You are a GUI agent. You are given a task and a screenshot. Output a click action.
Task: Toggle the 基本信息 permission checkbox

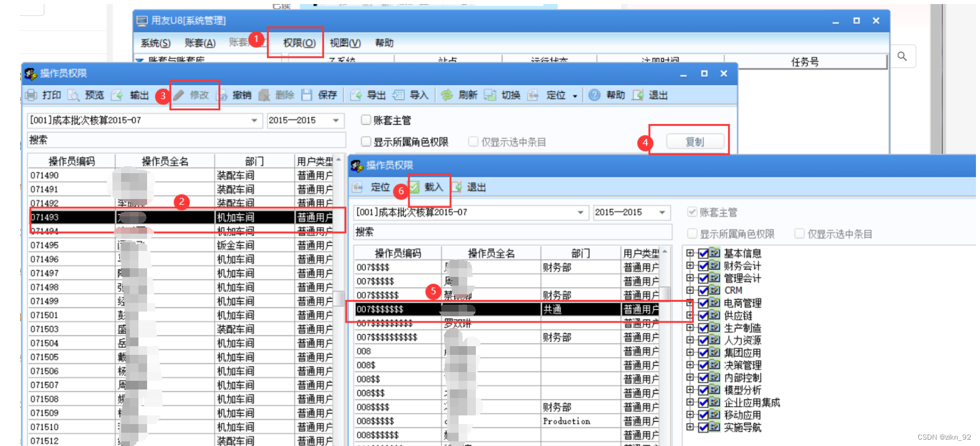point(703,253)
